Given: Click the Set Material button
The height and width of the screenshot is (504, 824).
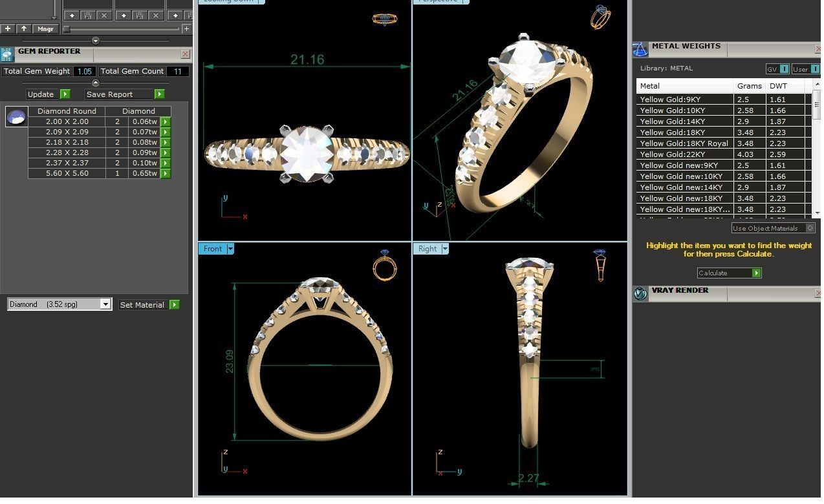Looking at the screenshot, I should (x=149, y=304).
